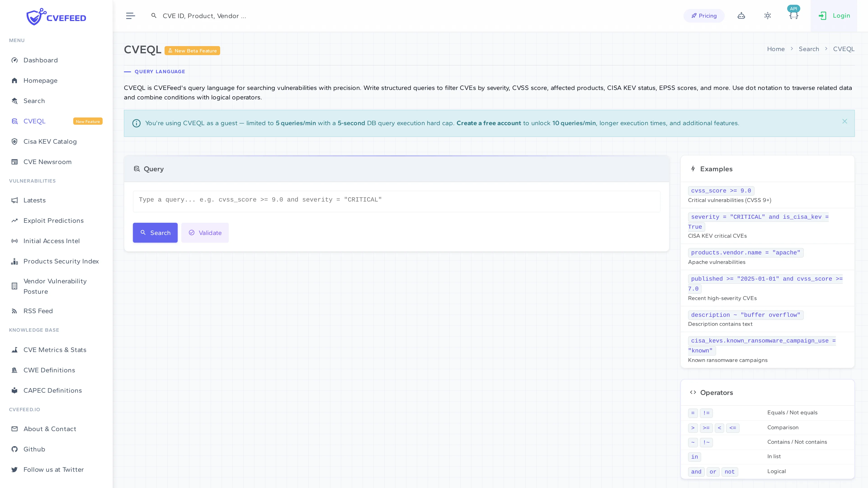Click the Github icon in the sidebar
868x488 pixels.
pyautogui.click(x=14, y=449)
